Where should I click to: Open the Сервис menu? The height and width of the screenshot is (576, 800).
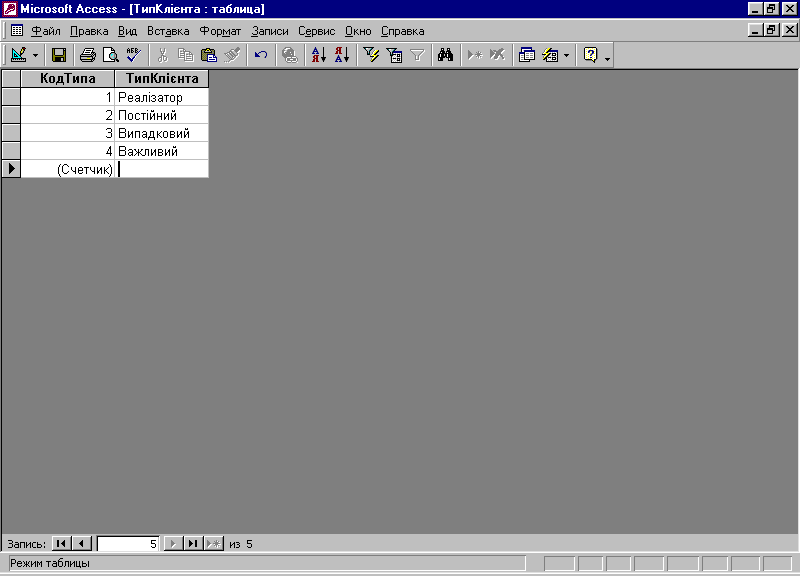pos(317,31)
